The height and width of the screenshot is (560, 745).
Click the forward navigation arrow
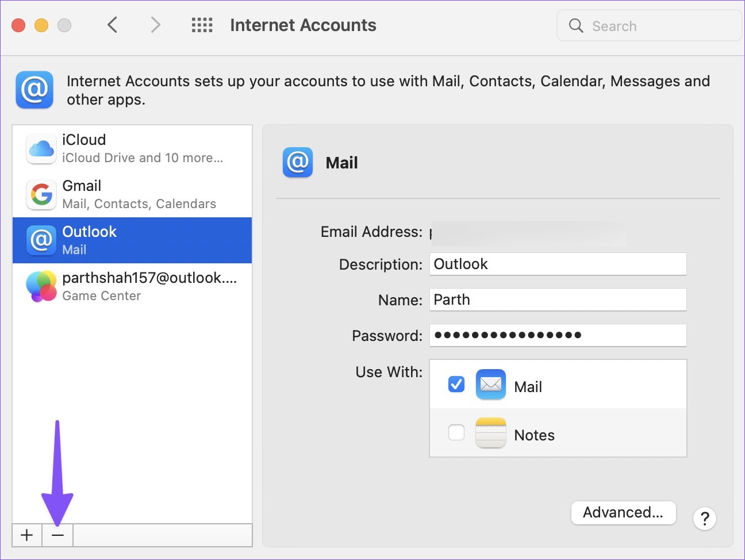pos(155,25)
